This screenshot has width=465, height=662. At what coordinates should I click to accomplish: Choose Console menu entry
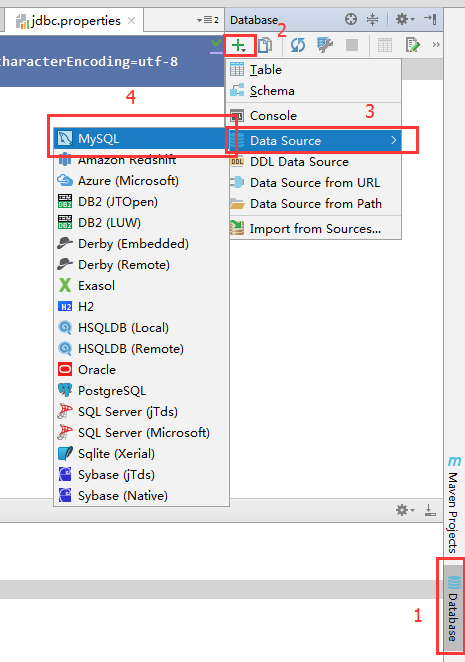coord(313,116)
